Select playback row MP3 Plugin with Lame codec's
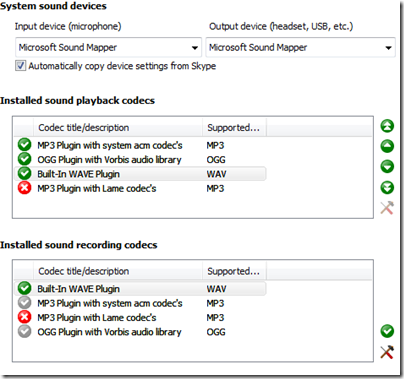404x379 pixels. point(140,188)
